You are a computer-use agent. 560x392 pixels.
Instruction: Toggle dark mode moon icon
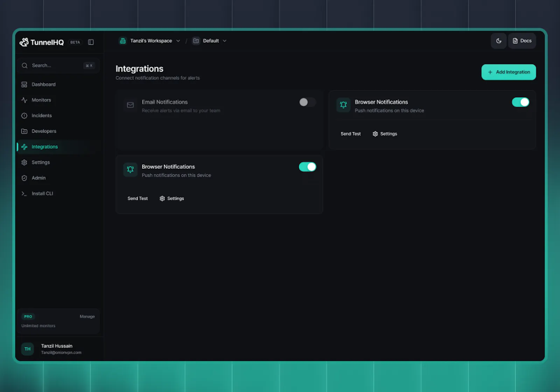(x=499, y=41)
